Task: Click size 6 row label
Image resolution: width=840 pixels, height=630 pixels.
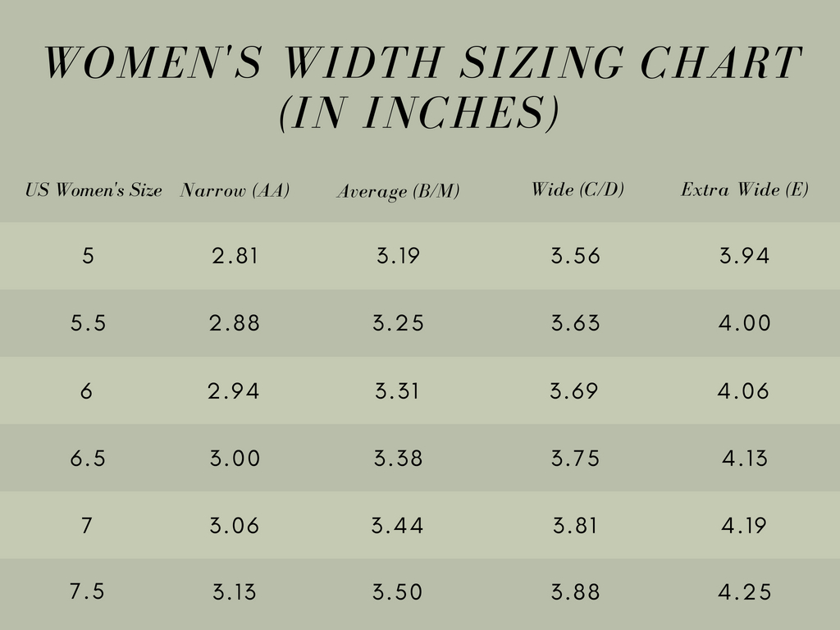Action: [x=86, y=391]
